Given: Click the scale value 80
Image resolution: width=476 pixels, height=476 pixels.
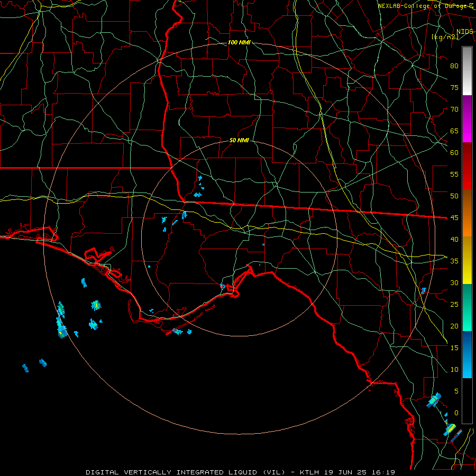Looking at the screenshot, I should point(454,66).
